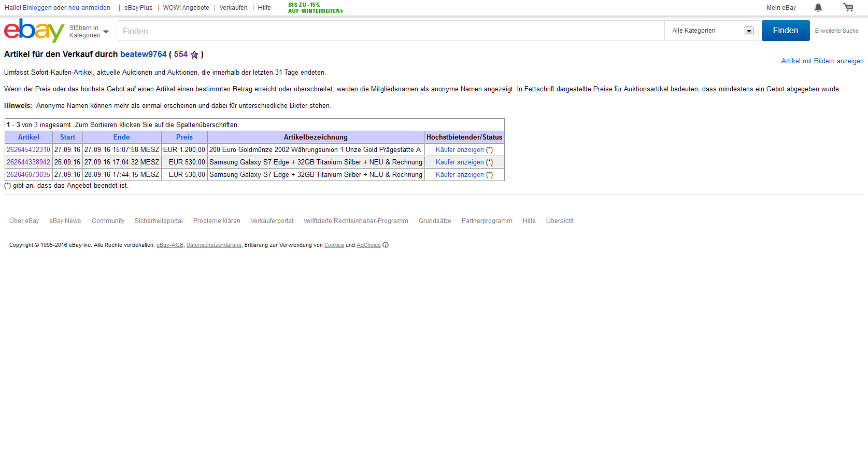Click Käufer anzeigen for item 262646073035
868x471 pixels.
(460, 175)
